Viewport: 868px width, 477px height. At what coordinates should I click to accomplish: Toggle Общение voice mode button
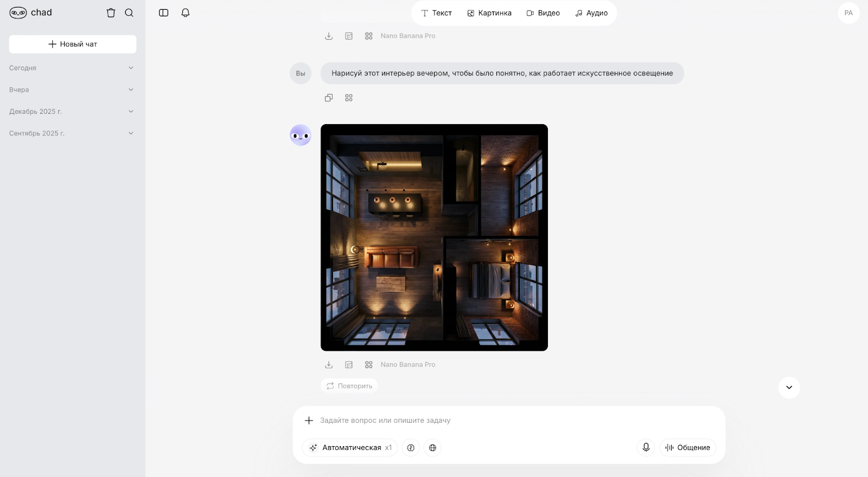point(688,448)
